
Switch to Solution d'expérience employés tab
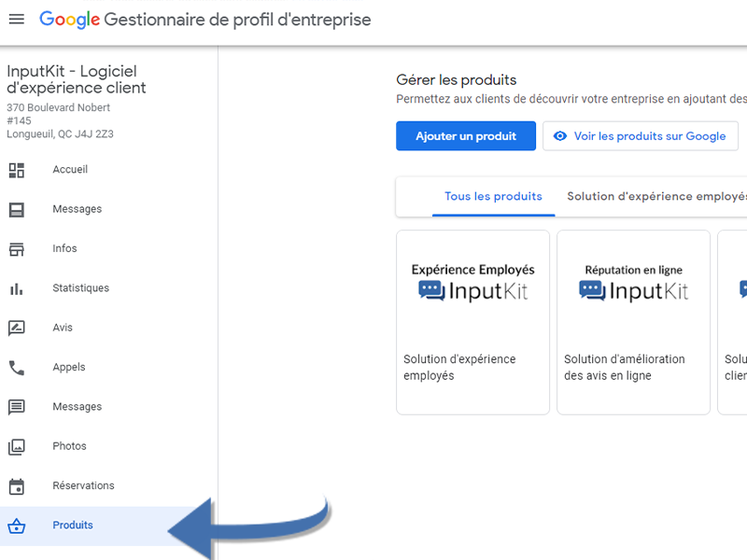click(x=656, y=196)
